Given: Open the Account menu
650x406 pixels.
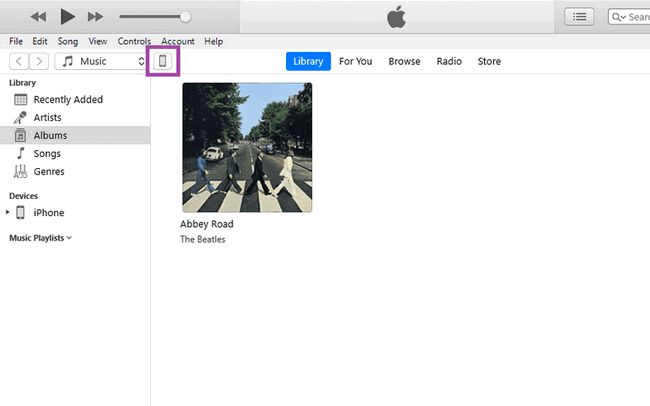Looking at the screenshot, I should pyautogui.click(x=178, y=41).
